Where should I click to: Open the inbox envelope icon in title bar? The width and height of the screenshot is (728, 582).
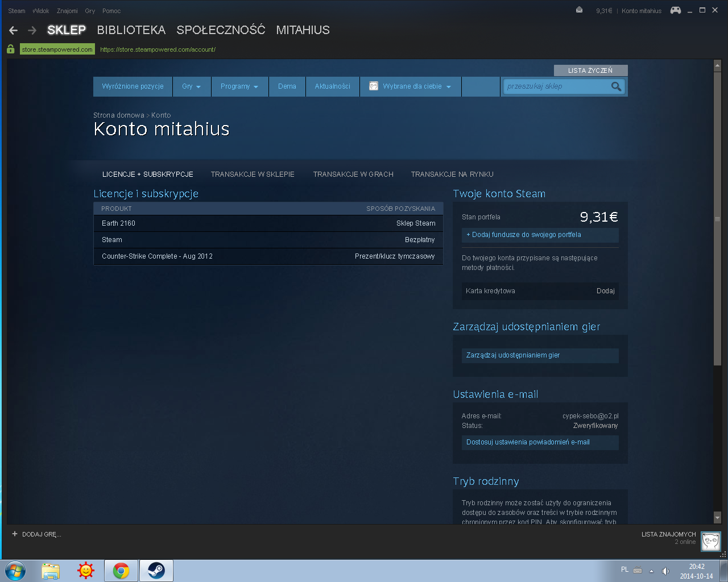pos(579,10)
